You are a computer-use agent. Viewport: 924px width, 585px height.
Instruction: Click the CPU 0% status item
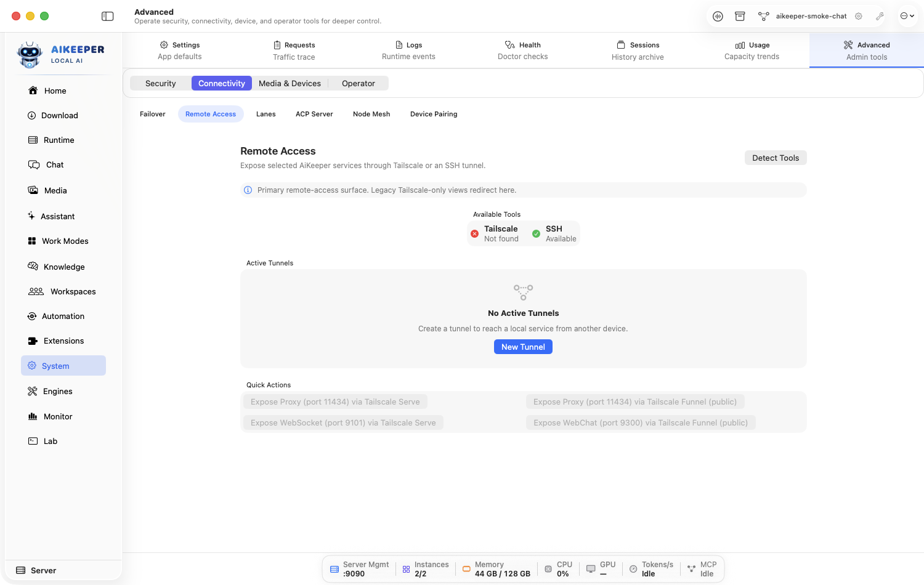tap(559, 569)
